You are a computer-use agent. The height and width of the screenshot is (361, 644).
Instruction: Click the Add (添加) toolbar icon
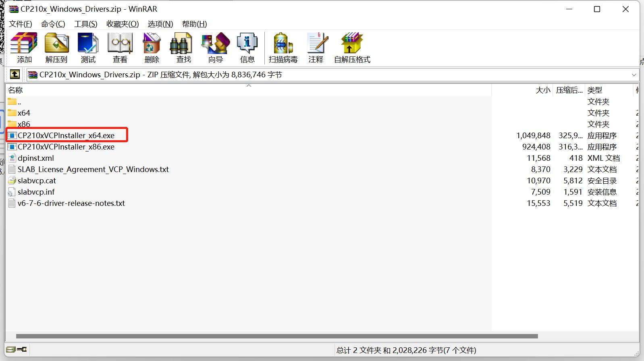24,48
